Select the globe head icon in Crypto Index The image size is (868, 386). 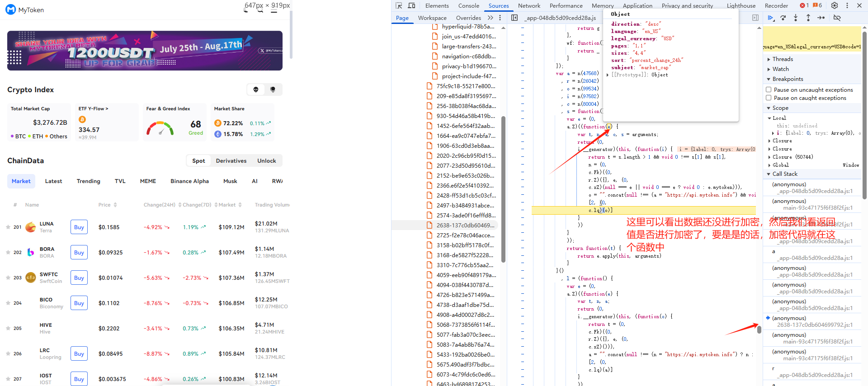pyautogui.click(x=273, y=89)
